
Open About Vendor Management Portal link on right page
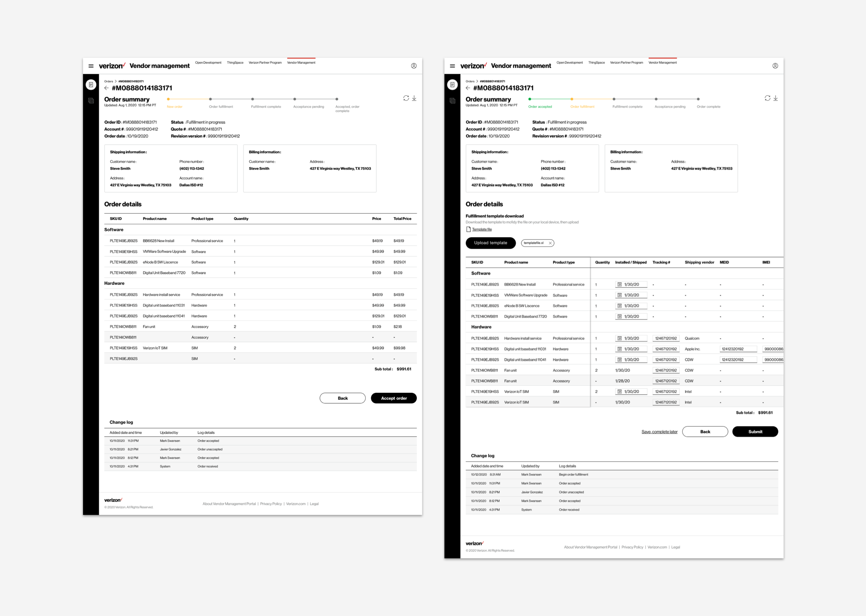[590, 547]
